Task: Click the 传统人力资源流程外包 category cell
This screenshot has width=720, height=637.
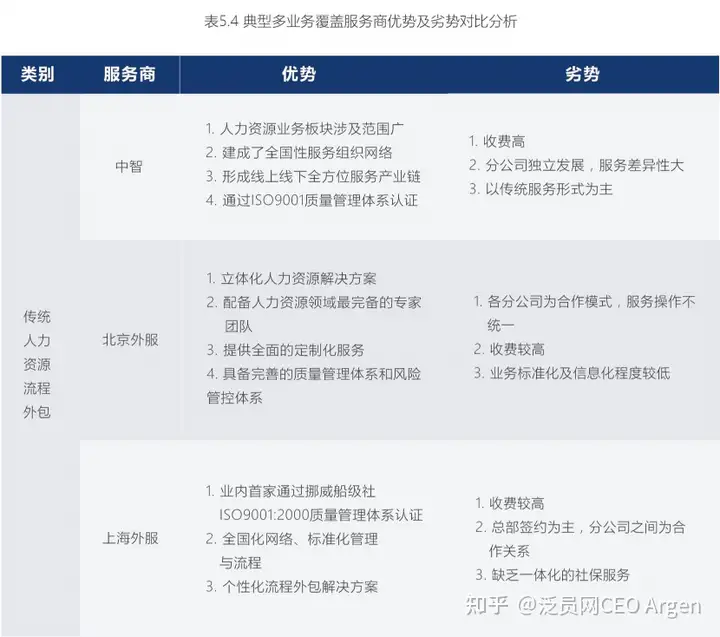Action: (x=37, y=364)
